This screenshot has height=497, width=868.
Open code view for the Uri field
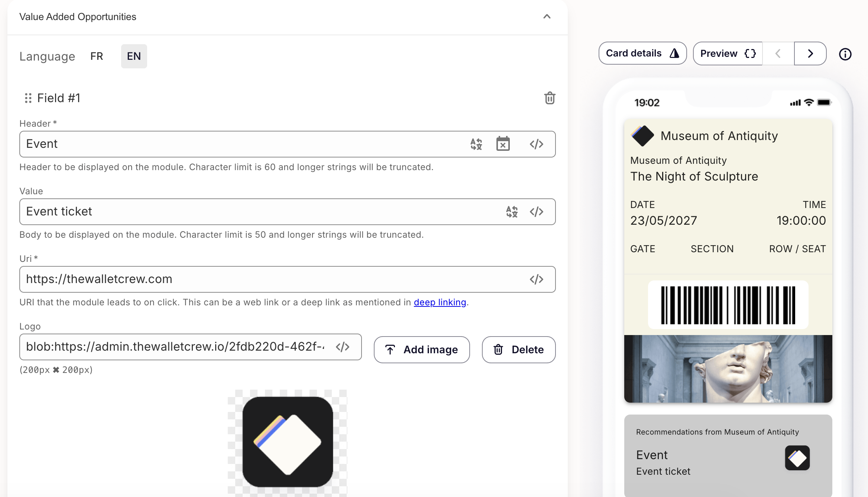(x=537, y=279)
